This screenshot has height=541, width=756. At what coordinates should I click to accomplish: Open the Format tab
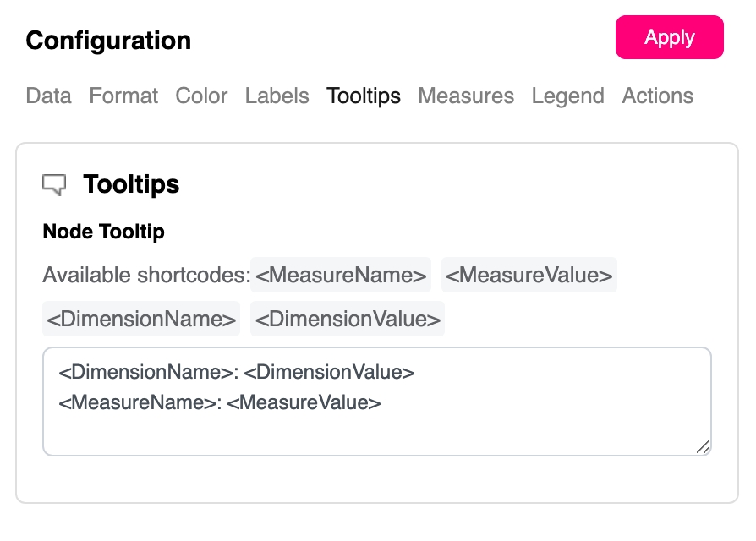(123, 96)
